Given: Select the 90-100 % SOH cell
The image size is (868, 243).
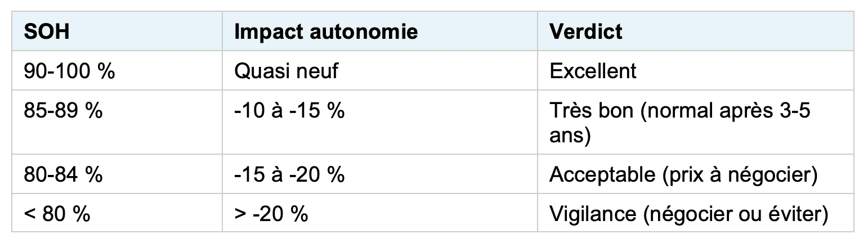Looking at the screenshot, I should pos(69,71).
